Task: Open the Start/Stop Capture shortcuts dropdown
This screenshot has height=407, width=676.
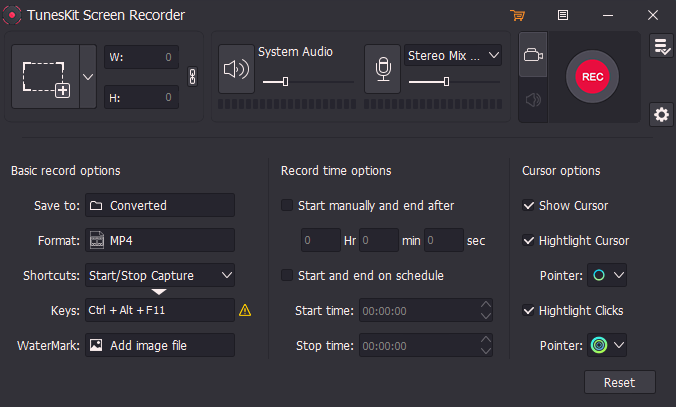Action: click(160, 275)
